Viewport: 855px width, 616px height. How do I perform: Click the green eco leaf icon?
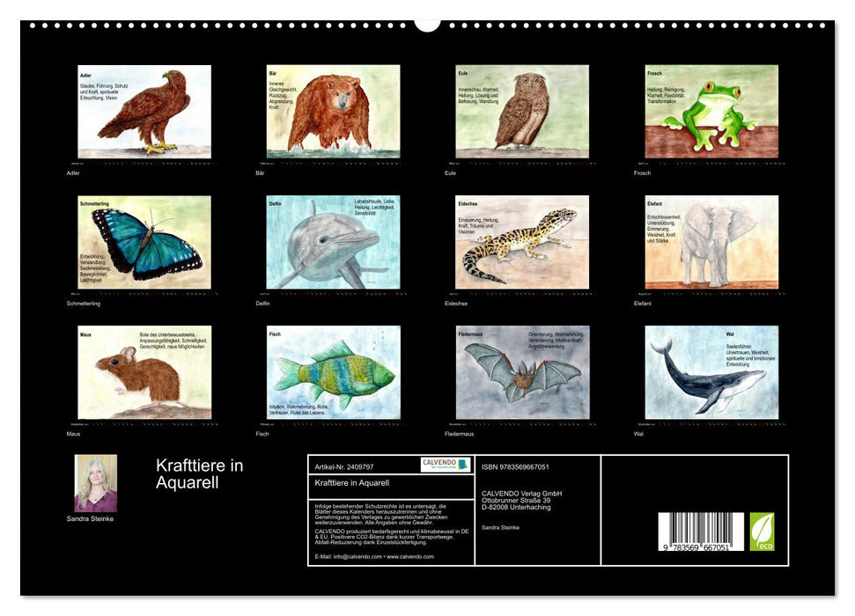tap(762, 532)
